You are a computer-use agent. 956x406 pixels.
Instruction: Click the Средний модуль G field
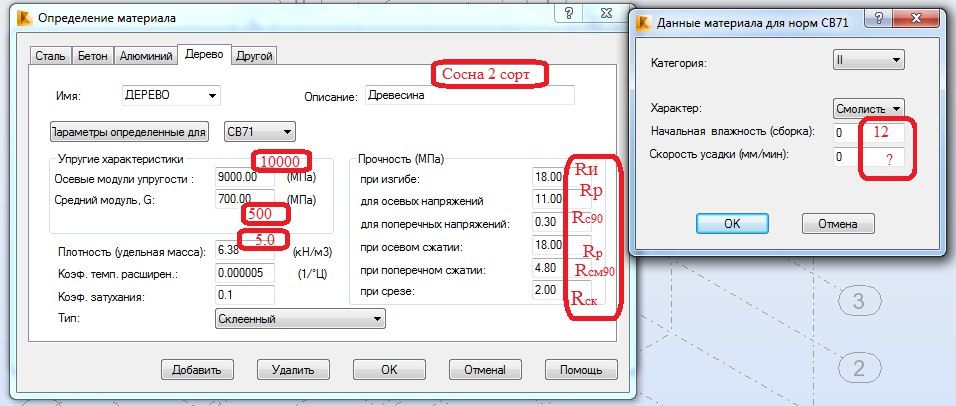[245, 199]
